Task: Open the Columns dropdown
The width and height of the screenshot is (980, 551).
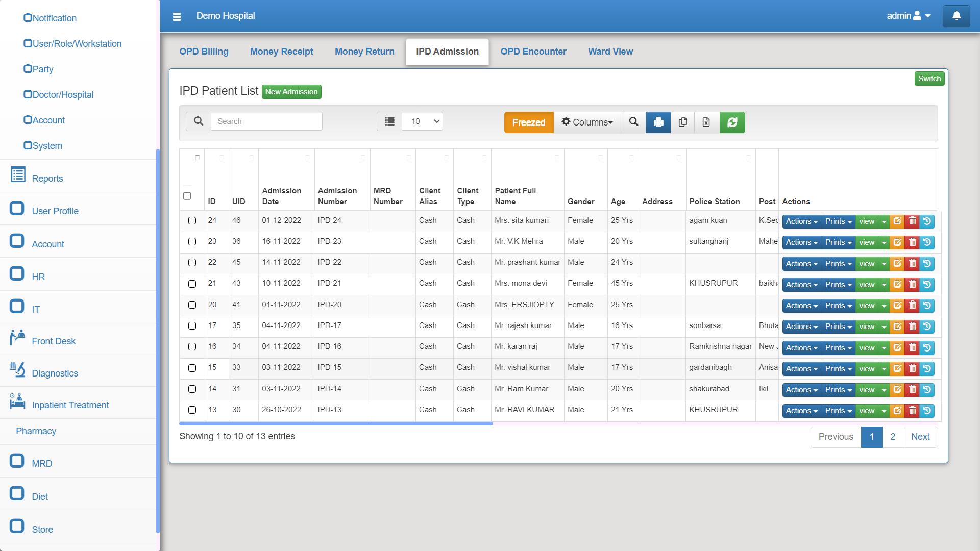Action: pos(587,122)
